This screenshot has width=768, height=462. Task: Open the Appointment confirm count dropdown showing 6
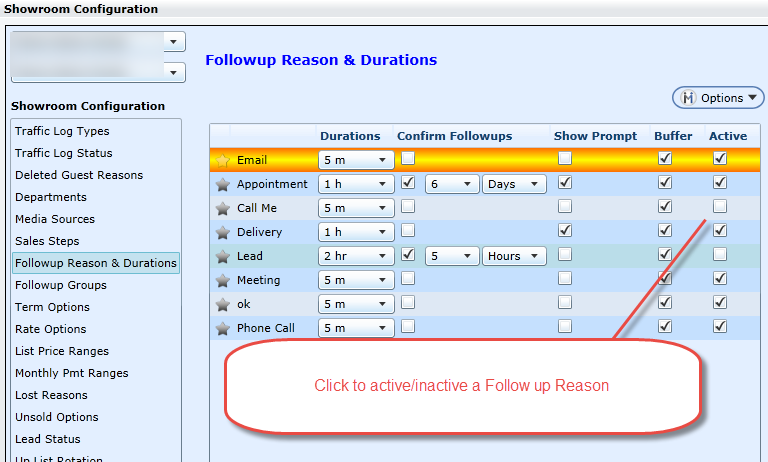tap(451, 184)
